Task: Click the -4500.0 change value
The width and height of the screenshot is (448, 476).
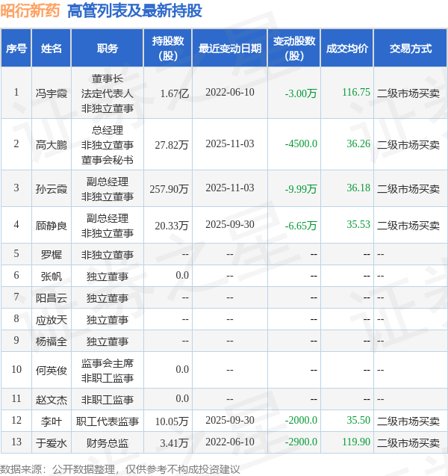Action: 301,143
